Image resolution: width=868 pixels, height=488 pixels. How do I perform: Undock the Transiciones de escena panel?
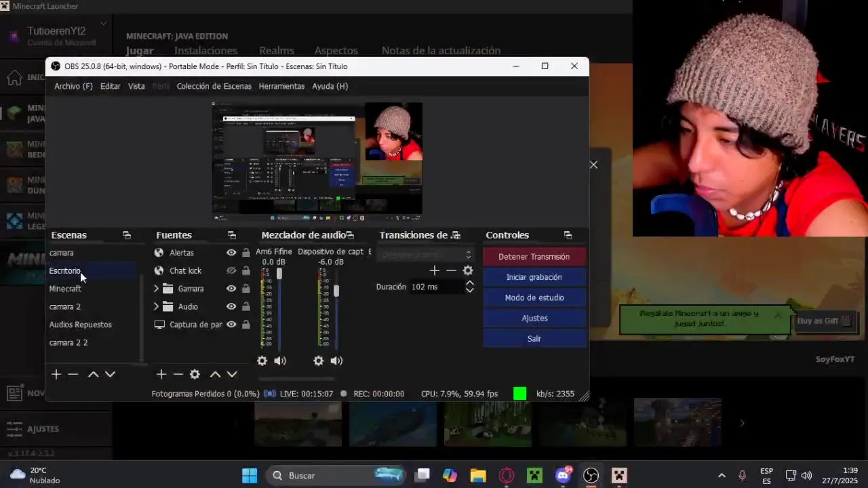pos(456,235)
